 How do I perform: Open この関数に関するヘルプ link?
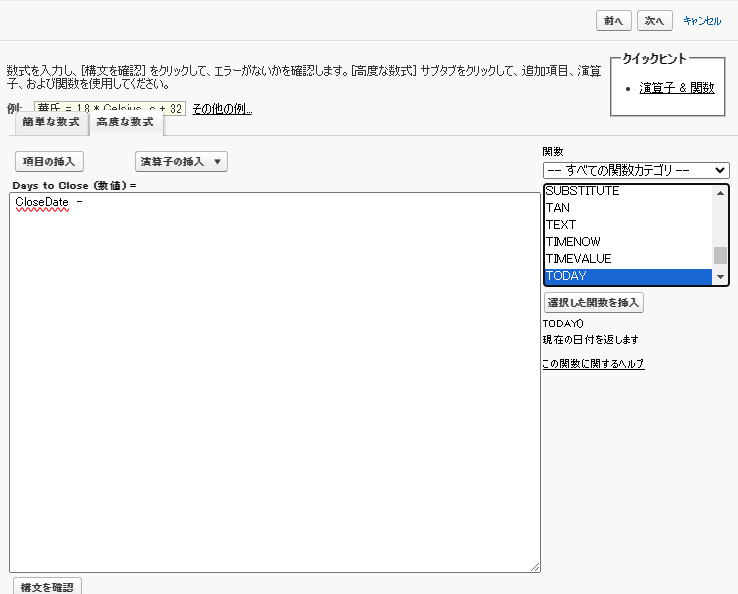pyautogui.click(x=593, y=363)
